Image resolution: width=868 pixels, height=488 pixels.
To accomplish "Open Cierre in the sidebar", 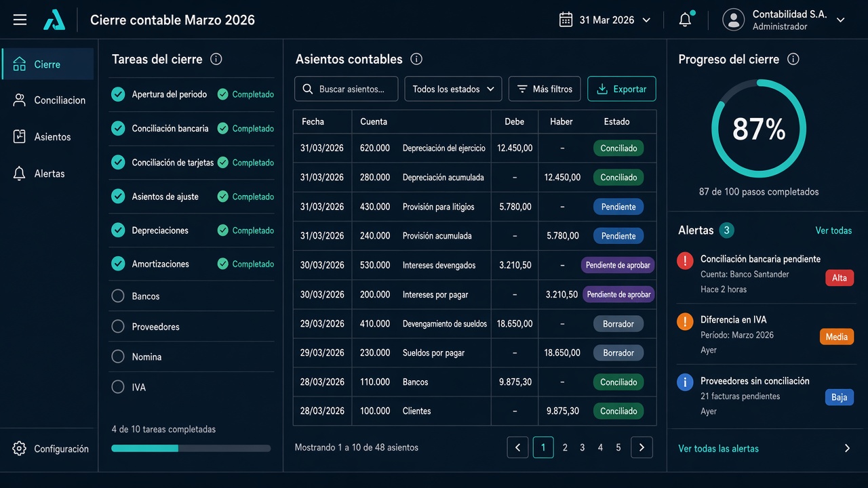I will pyautogui.click(x=48, y=64).
